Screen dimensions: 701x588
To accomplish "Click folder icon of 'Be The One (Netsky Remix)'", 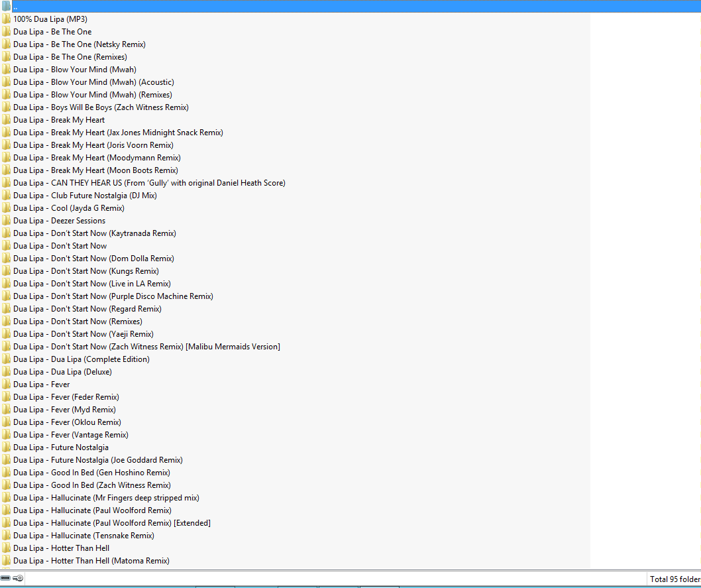I will coord(6,44).
